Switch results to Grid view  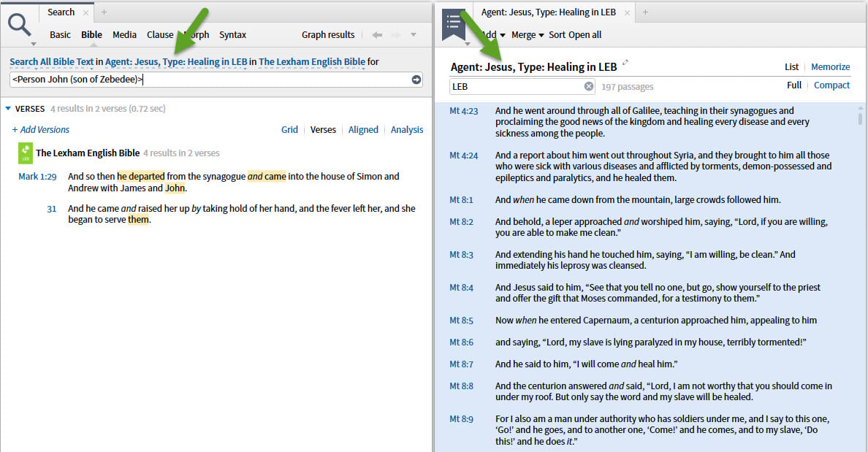point(289,130)
